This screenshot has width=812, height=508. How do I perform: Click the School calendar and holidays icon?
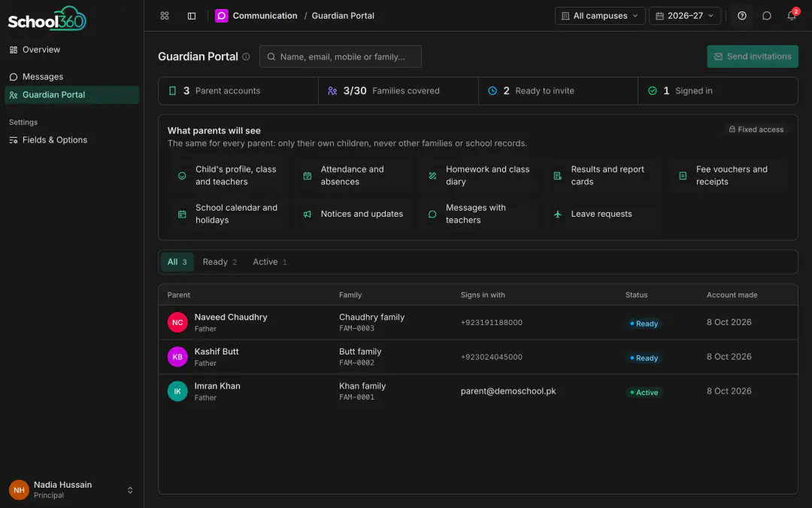tap(182, 214)
